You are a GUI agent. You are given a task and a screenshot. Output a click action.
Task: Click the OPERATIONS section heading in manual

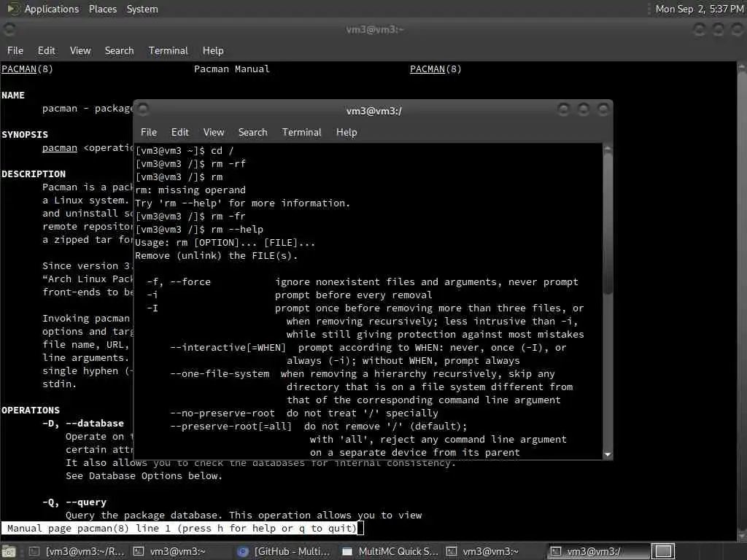click(x=31, y=410)
